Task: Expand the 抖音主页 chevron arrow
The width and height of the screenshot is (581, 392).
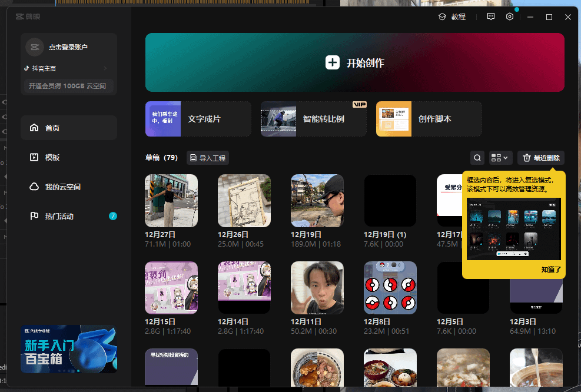Action: coord(105,68)
